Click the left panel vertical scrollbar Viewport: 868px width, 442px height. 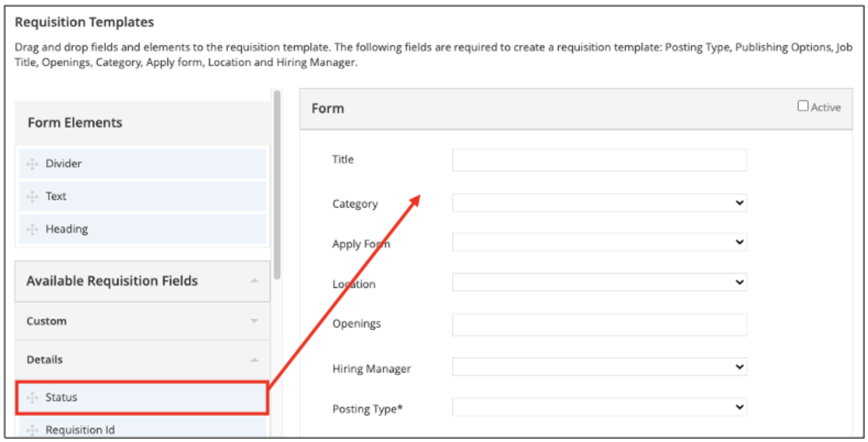[x=277, y=184]
